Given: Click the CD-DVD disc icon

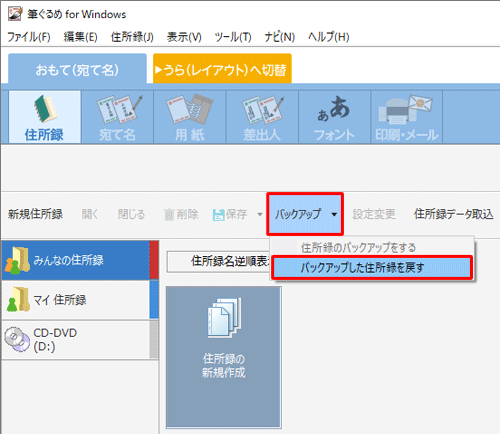Looking at the screenshot, I should (17, 339).
